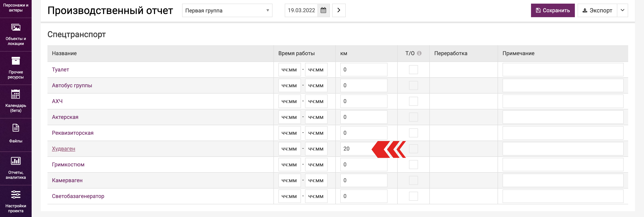Toggle Т/О checkbox for Актерская
The width and height of the screenshot is (644, 217).
[x=413, y=117]
